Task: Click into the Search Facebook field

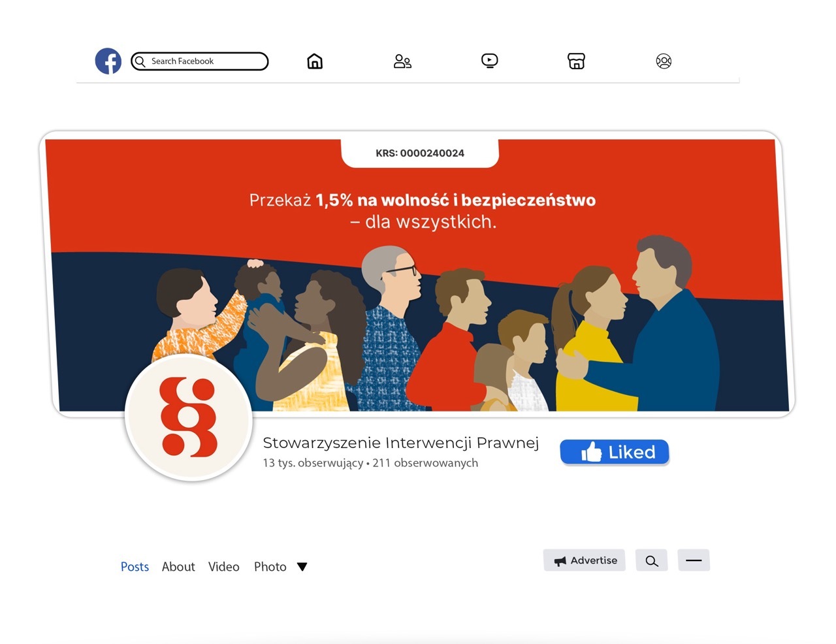Action: (x=200, y=61)
